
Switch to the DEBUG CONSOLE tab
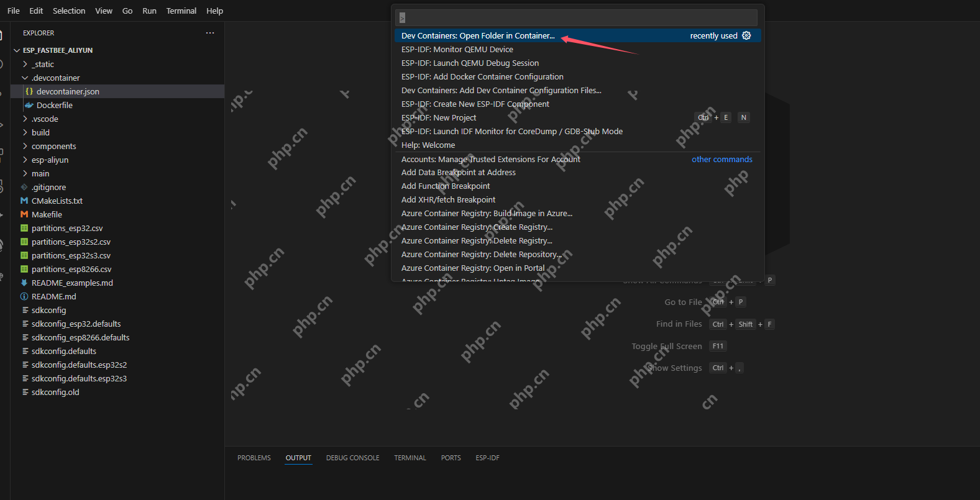point(352,458)
